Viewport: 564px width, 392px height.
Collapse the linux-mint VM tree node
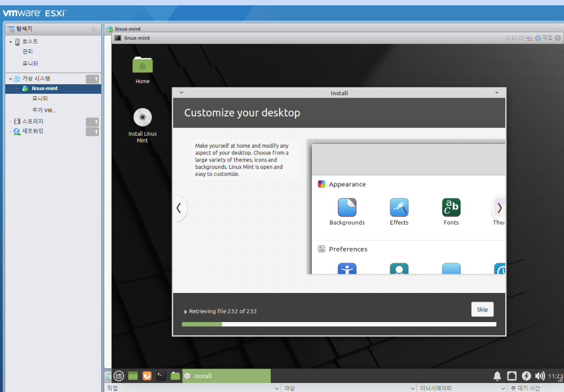coord(16,88)
